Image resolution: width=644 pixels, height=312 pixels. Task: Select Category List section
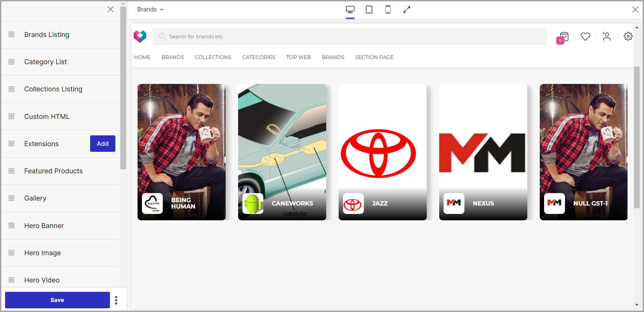pyautogui.click(x=61, y=62)
